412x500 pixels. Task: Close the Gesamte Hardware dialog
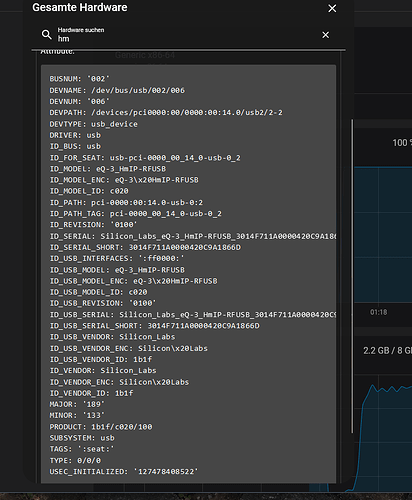point(332,8)
